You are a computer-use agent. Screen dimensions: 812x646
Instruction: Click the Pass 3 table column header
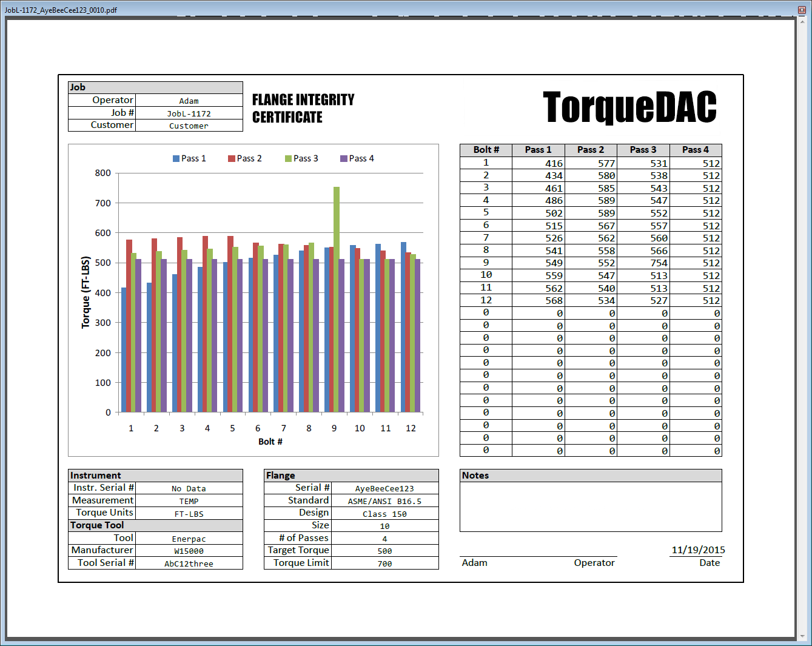[x=643, y=150]
